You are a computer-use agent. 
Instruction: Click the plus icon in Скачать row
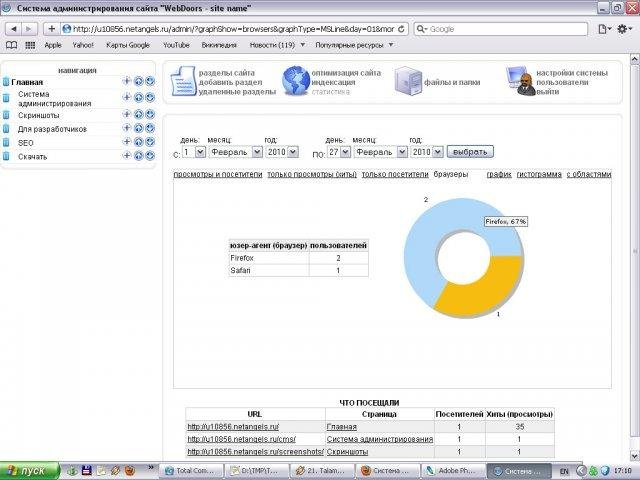127,155
